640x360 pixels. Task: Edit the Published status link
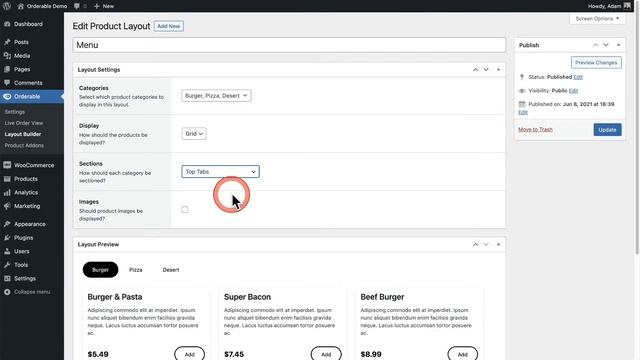tap(578, 77)
